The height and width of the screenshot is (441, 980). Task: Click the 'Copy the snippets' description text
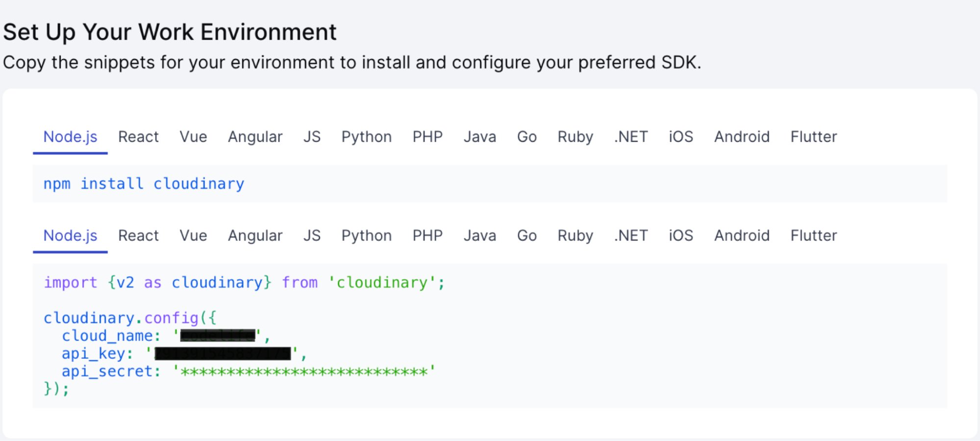[x=352, y=63]
